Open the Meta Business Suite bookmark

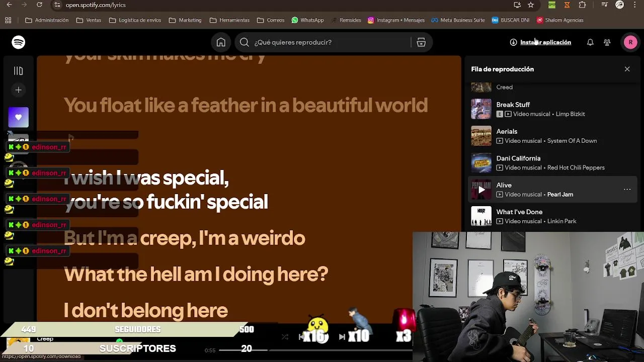pyautogui.click(x=458, y=20)
